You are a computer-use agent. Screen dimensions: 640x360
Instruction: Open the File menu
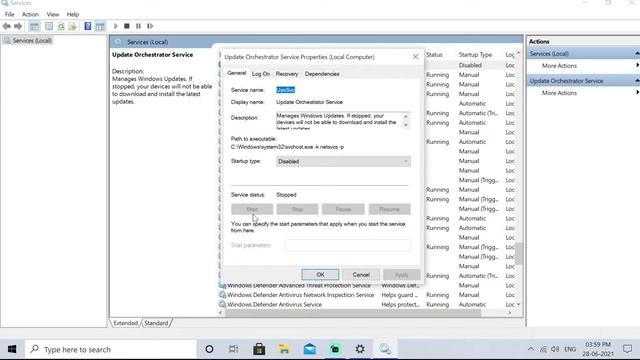point(9,14)
